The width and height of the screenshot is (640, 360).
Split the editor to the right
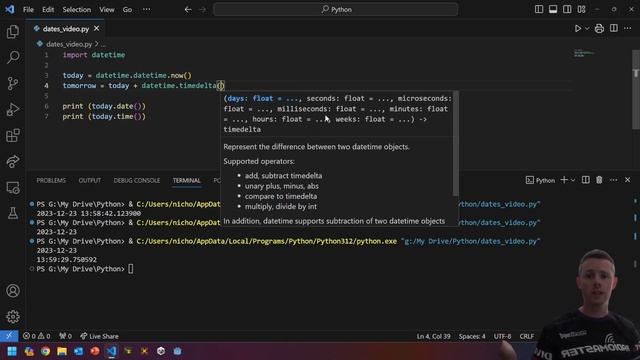click(x=613, y=28)
